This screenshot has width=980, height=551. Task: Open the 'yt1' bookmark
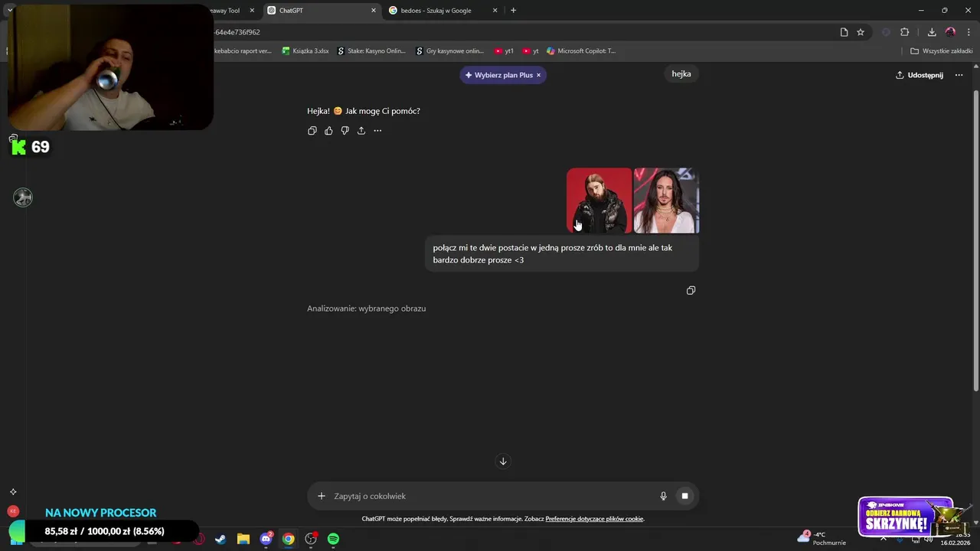[x=504, y=51]
